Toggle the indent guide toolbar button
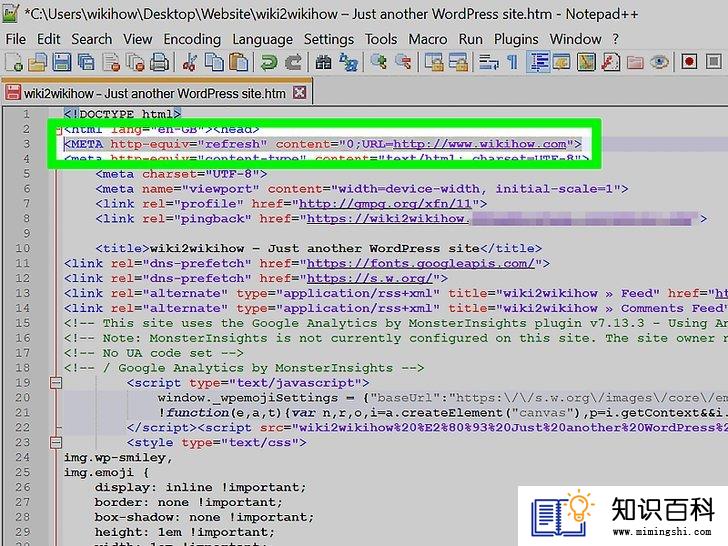 [x=538, y=62]
